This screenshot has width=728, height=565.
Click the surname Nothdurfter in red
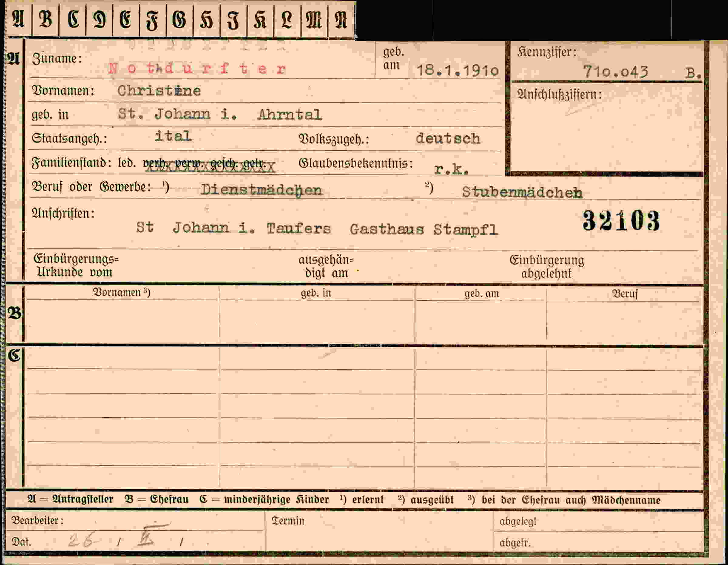pyautogui.click(x=197, y=69)
